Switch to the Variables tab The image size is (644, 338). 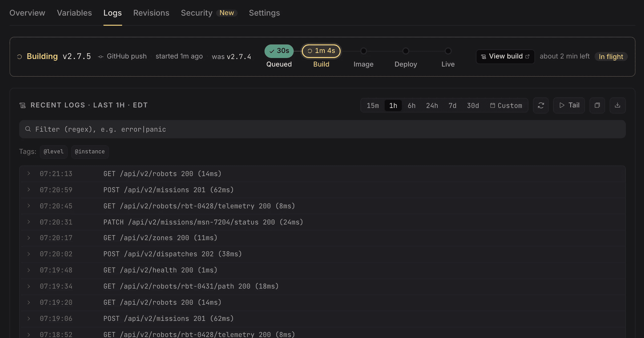click(x=74, y=13)
